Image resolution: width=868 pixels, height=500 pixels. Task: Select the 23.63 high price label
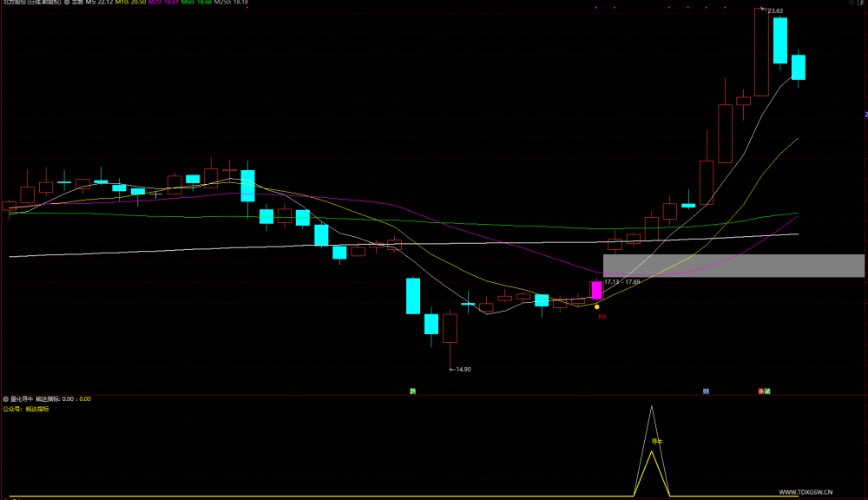point(775,10)
